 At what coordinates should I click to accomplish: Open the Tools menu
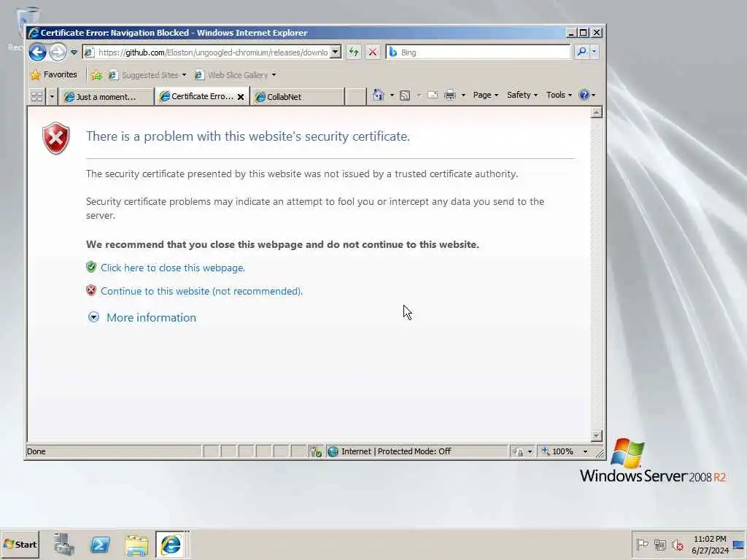pyautogui.click(x=559, y=95)
